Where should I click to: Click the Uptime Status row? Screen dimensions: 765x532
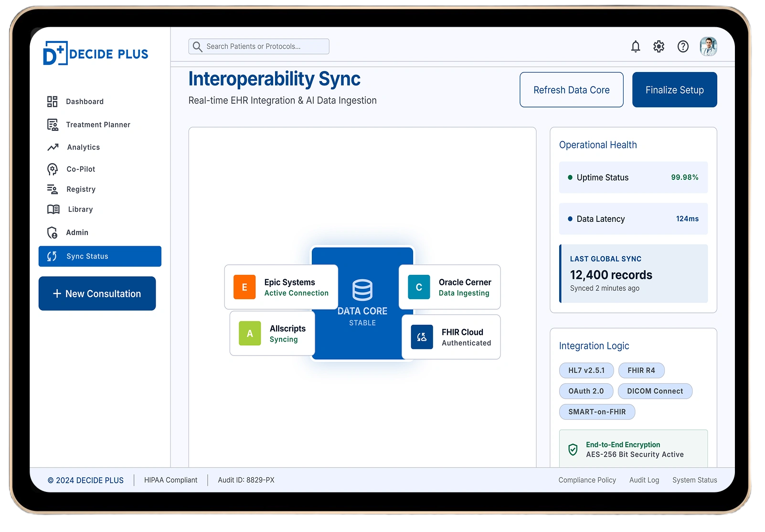(x=633, y=177)
